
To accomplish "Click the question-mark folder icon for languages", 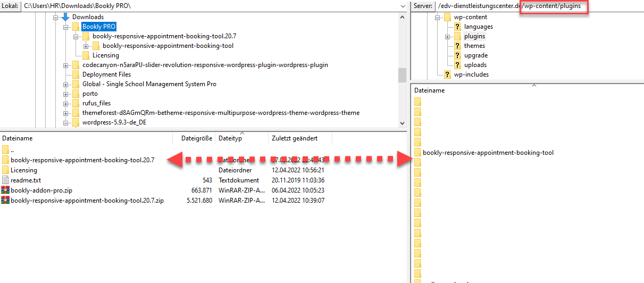I will point(457,27).
